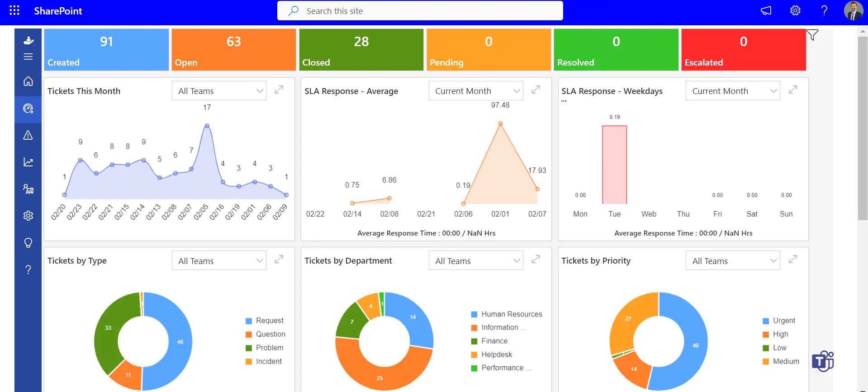
Task: Toggle Question legend in Tickets by Type
Action: point(266,334)
